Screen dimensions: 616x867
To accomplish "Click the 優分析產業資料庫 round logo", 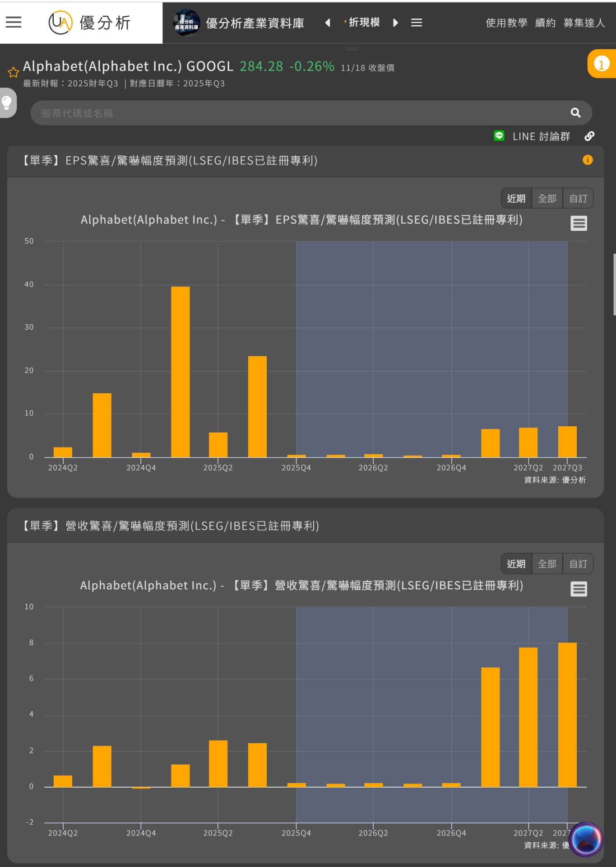I will [x=186, y=23].
